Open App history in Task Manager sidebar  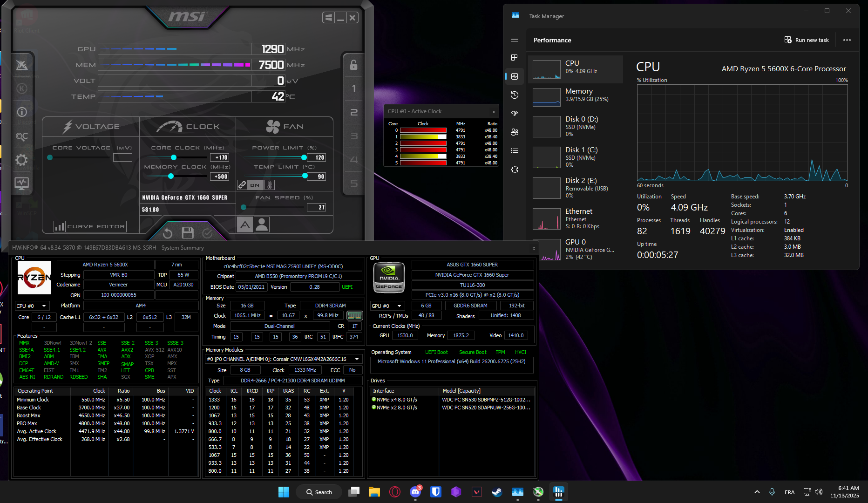(515, 95)
